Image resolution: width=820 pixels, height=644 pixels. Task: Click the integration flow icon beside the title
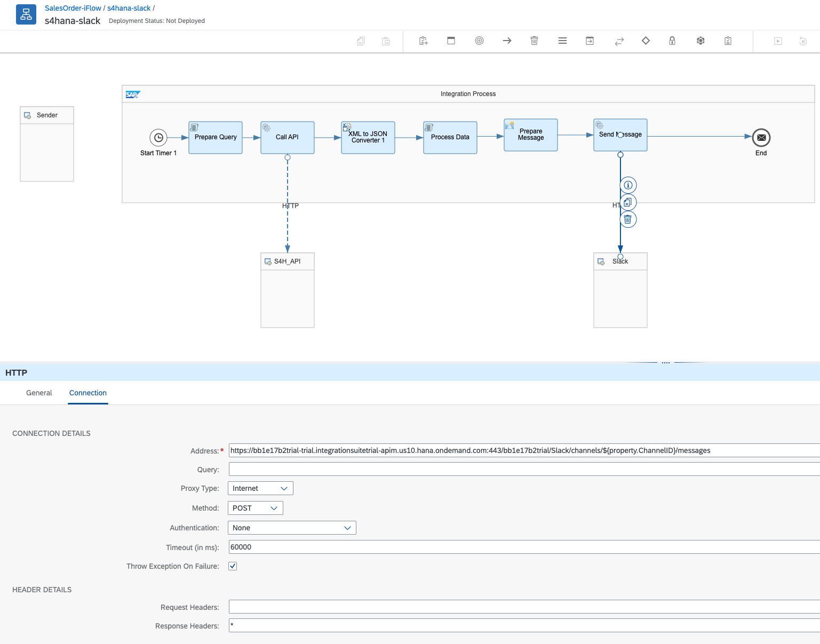pyautogui.click(x=26, y=14)
